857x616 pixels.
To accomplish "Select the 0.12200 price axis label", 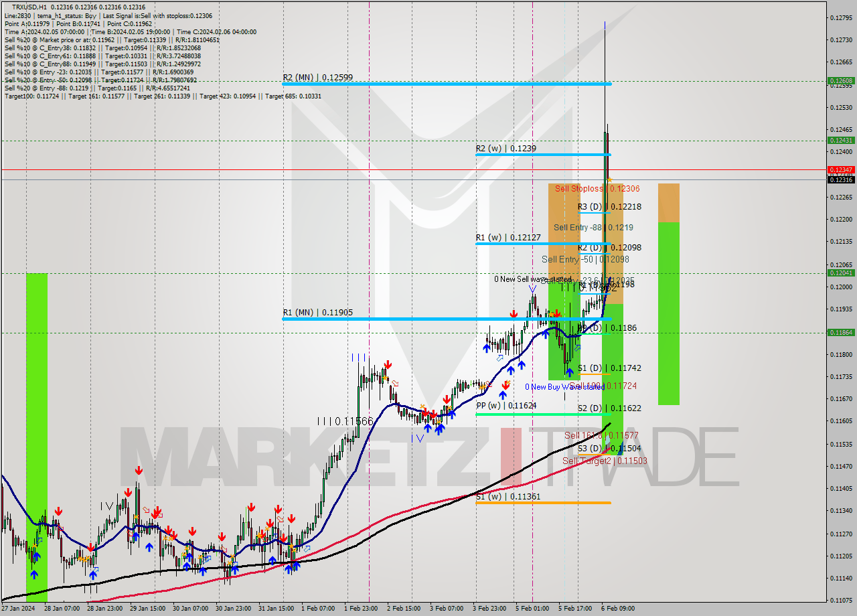I will click(841, 219).
